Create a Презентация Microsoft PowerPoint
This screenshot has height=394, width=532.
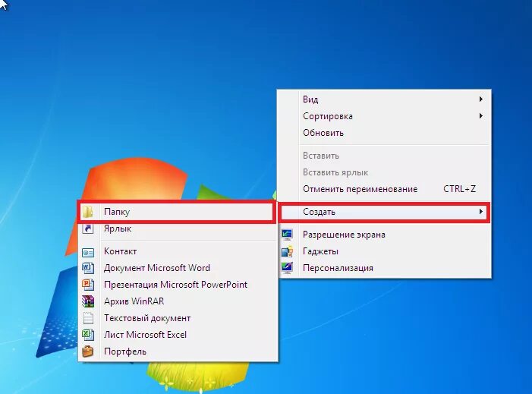(178, 285)
